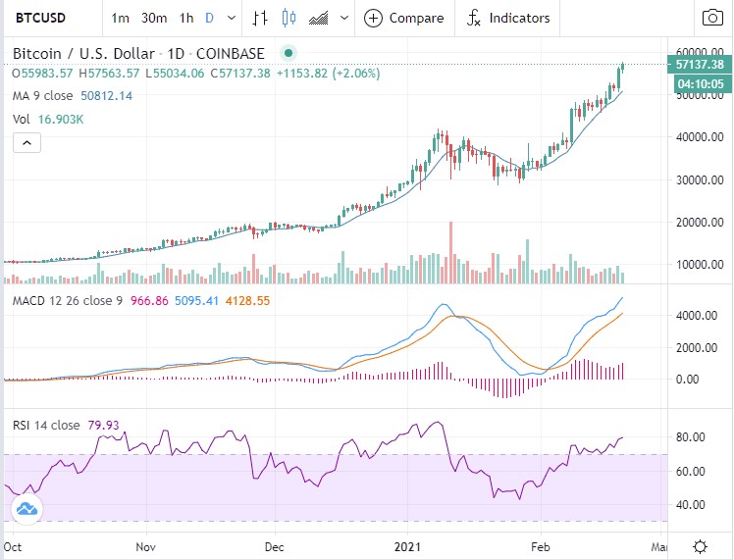The width and height of the screenshot is (734, 560).
Task: Select the 1h timeframe
Action: [x=186, y=18]
